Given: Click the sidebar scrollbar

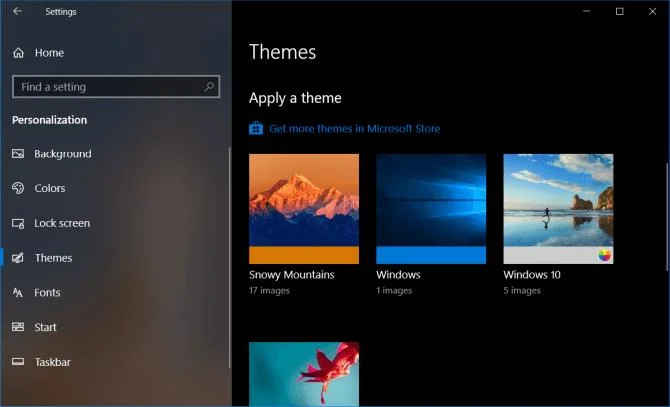Looking at the screenshot, I should pos(230,258).
